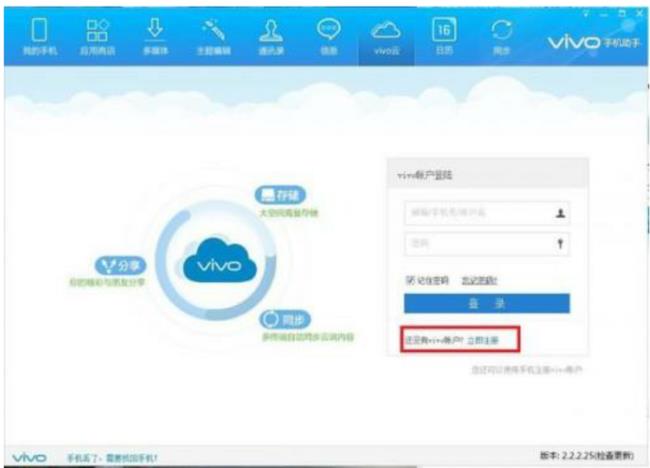Click the key icon in password field

[560, 244]
